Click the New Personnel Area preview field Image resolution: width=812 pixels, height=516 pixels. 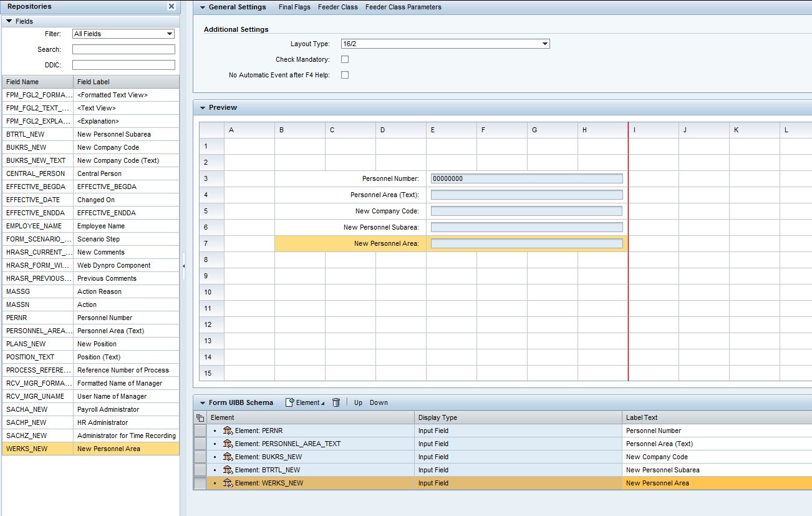(x=526, y=243)
